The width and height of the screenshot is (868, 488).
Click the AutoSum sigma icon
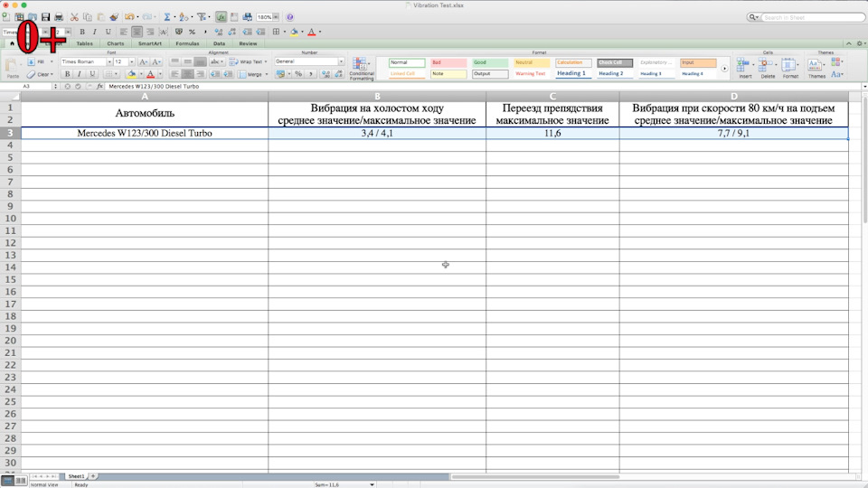[x=166, y=17]
